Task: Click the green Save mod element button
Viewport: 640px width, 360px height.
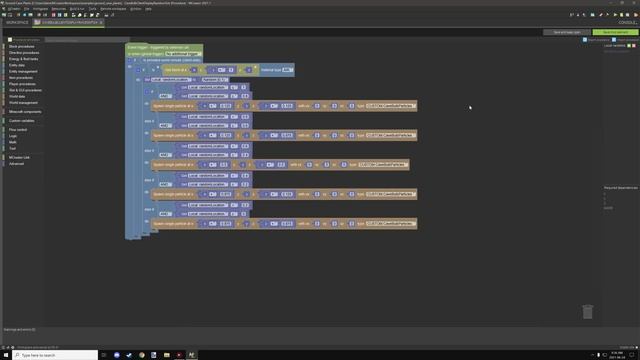Action: [615, 32]
